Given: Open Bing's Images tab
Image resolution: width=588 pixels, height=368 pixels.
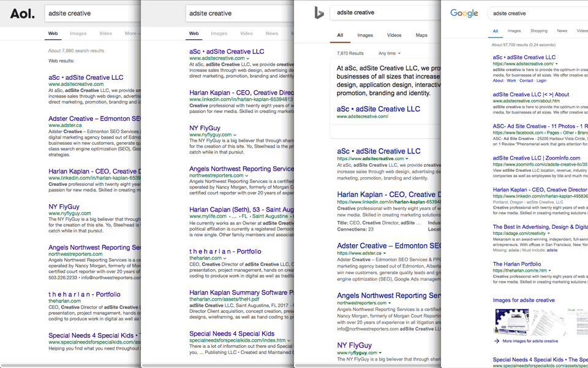Looking at the screenshot, I should (x=365, y=35).
